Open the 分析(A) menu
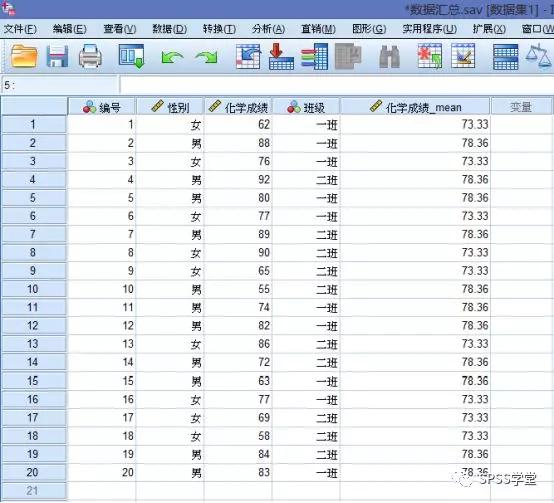This screenshot has width=554, height=503. click(x=269, y=29)
